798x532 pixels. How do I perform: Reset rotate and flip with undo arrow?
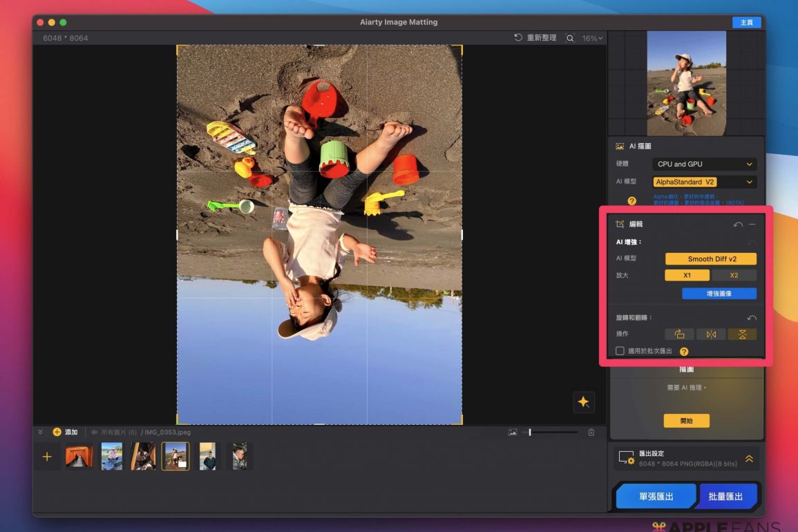(x=752, y=318)
